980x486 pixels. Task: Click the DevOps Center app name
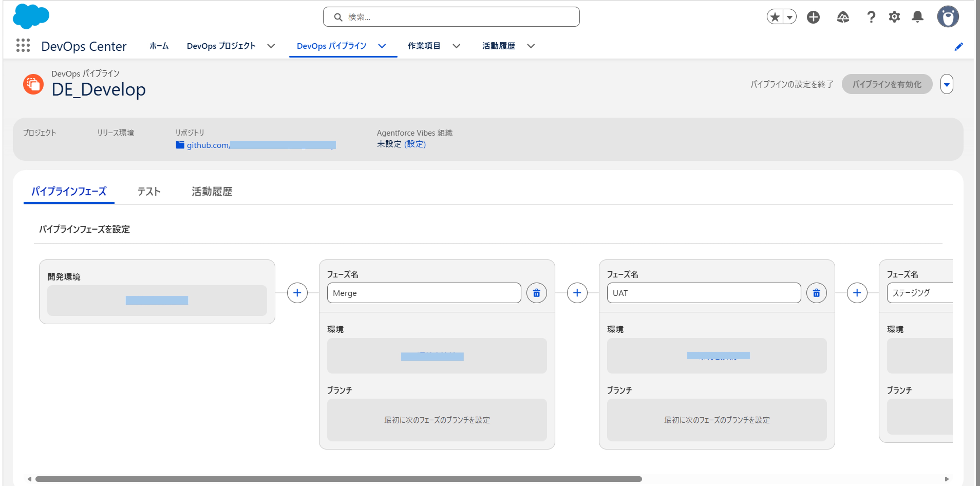pos(84,46)
